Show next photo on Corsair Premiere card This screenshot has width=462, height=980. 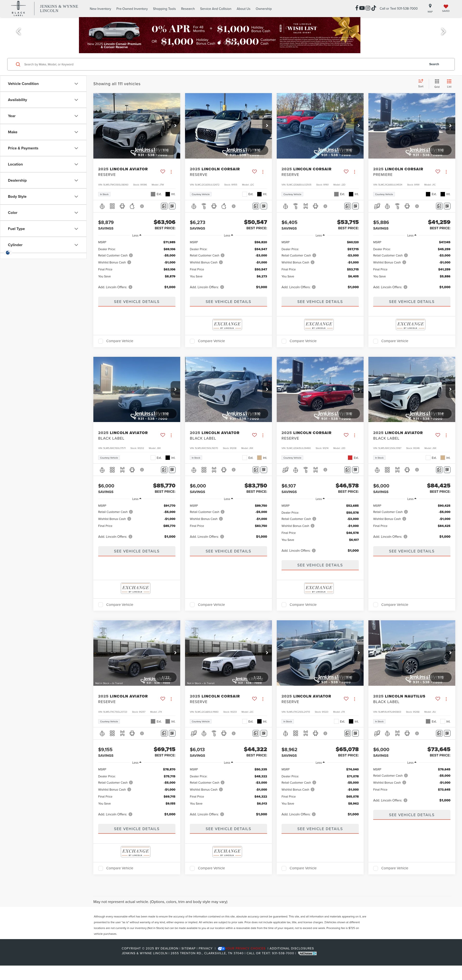click(451, 126)
